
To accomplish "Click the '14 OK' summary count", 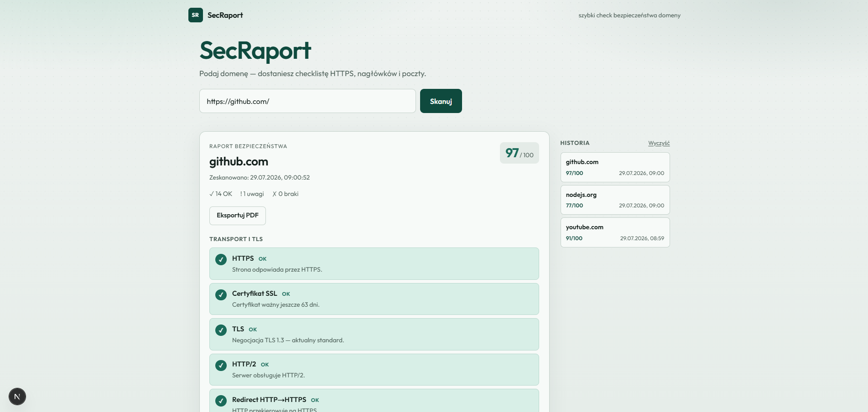I will tap(221, 194).
